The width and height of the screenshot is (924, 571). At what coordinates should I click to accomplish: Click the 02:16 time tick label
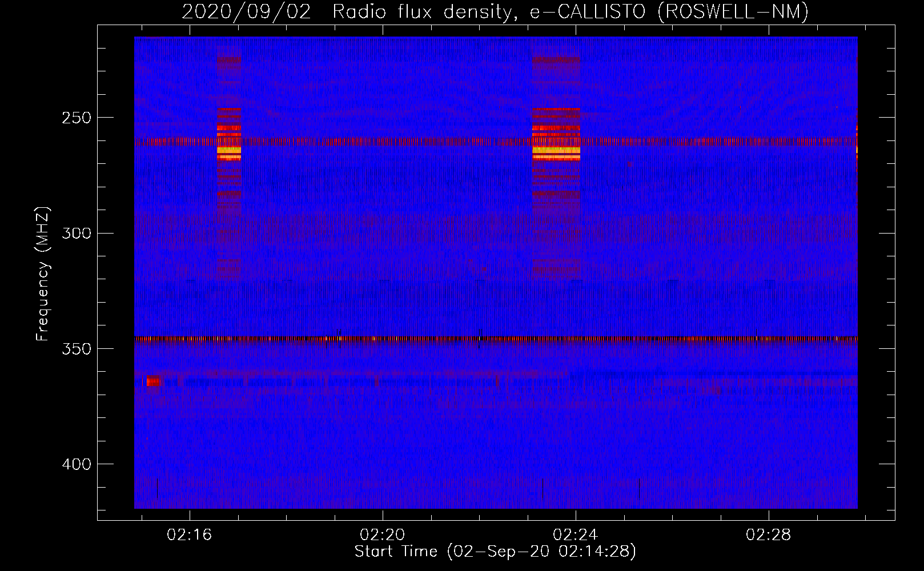click(189, 534)
